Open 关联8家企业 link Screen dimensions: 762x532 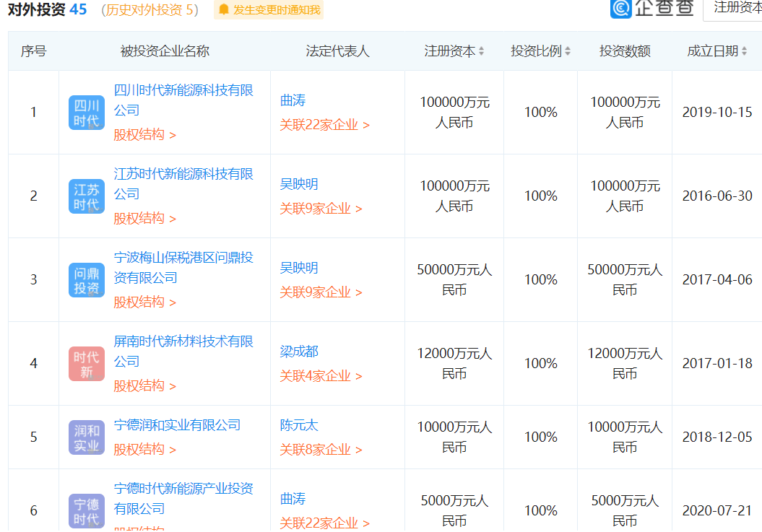point(321,450)
